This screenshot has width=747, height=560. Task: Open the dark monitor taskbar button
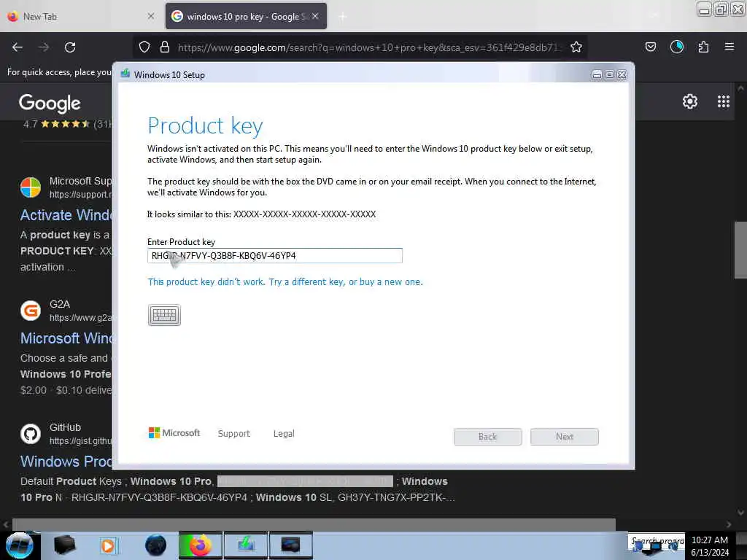click(x=290, y=545)
